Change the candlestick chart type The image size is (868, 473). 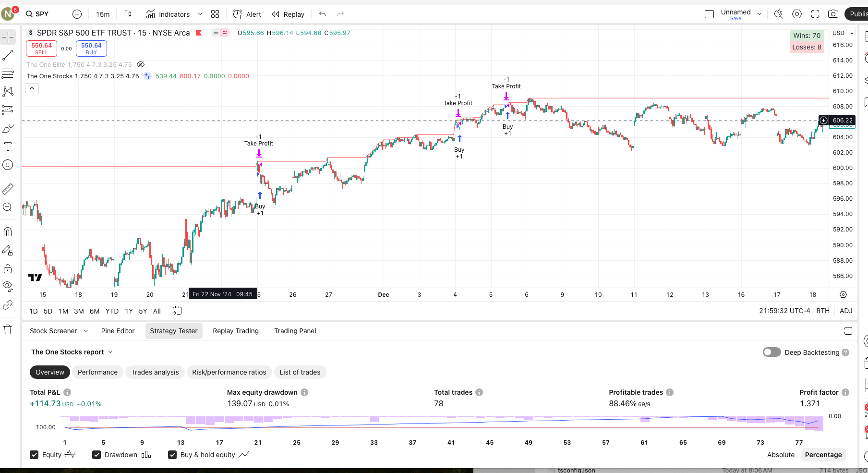pyautogui.click(x=128, y=14)
